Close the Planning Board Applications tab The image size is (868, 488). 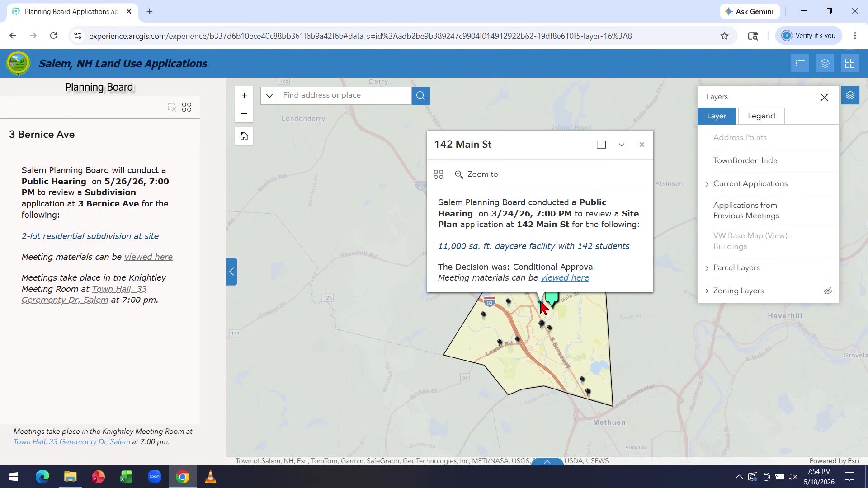tap(129, 11)
